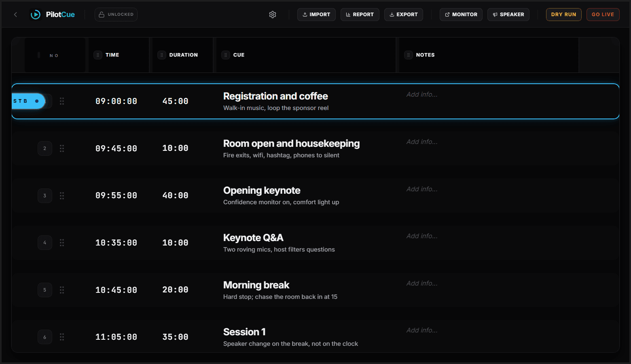Edit the 10:35:00 start time

pyautogui.click(x=116, y=243)
